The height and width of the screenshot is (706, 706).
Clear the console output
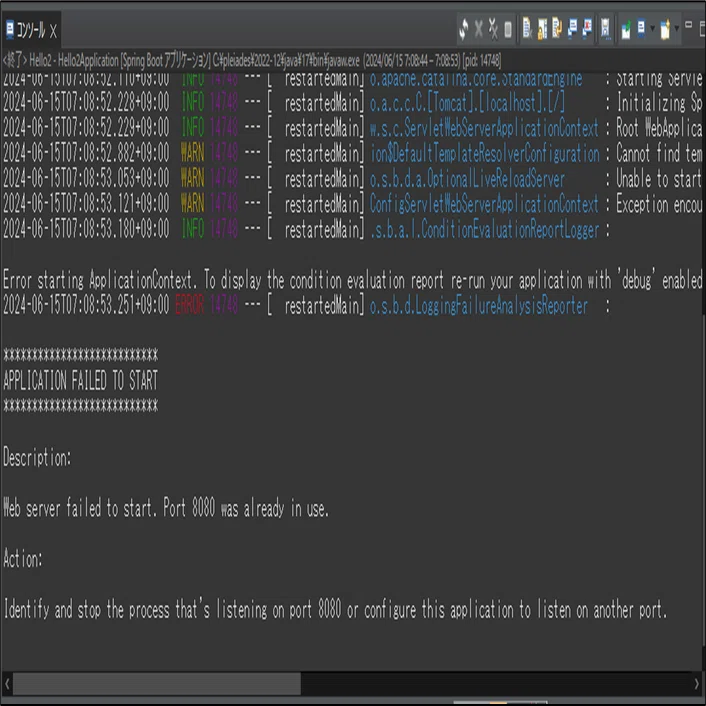(527, 30)
